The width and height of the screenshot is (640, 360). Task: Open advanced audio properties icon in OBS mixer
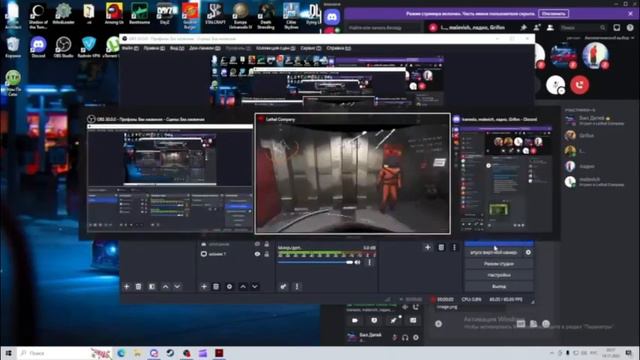283,287
